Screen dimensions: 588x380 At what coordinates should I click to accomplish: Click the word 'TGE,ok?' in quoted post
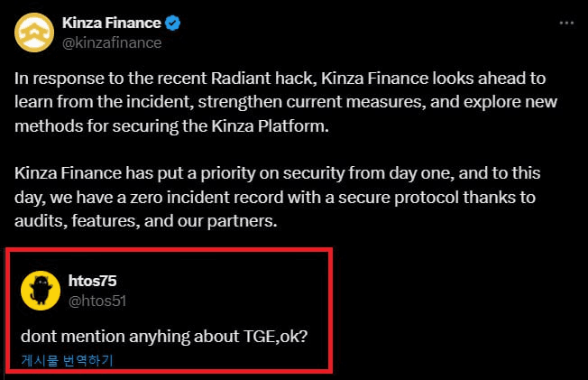tap(275, 337)
